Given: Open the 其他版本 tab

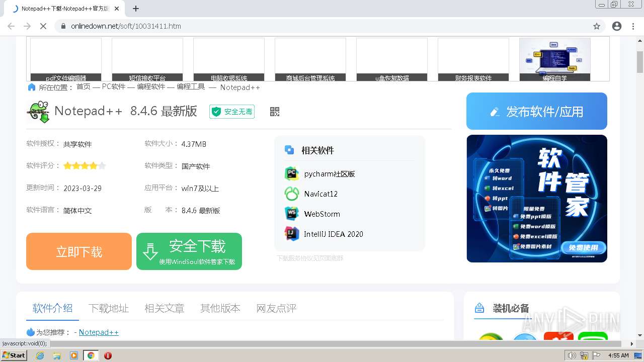Looking at the screenshot, I should coord(220,308).
